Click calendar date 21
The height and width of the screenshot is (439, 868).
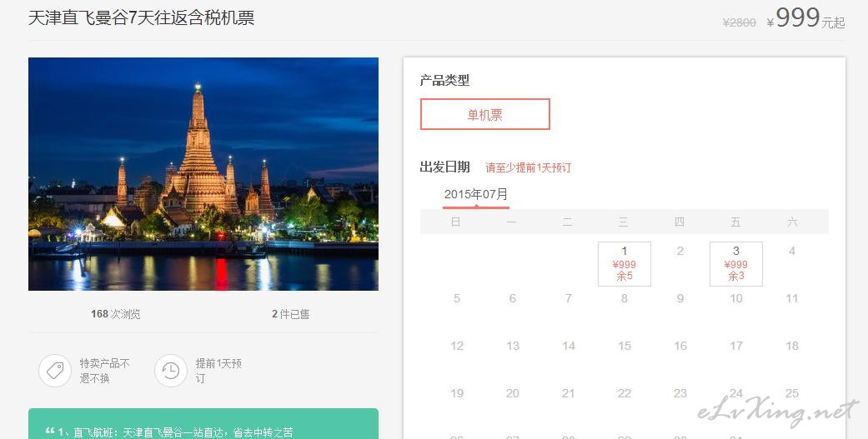569,394
